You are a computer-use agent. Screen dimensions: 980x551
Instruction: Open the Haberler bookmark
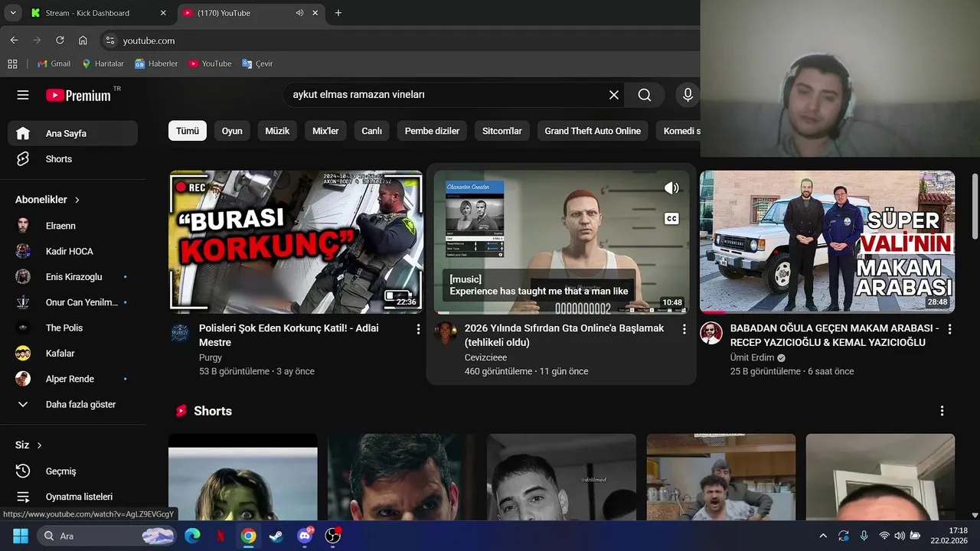click(x=156, y=64)
